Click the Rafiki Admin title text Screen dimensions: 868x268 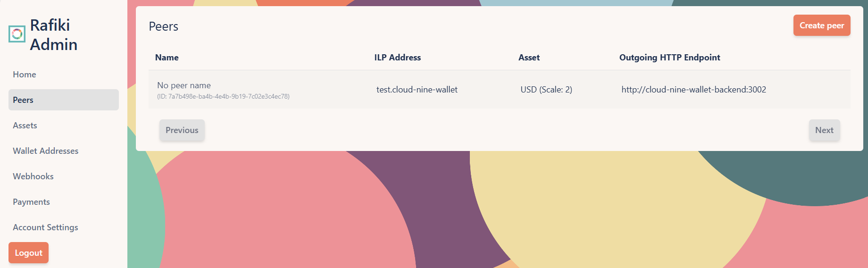click(x=53, y=34)
